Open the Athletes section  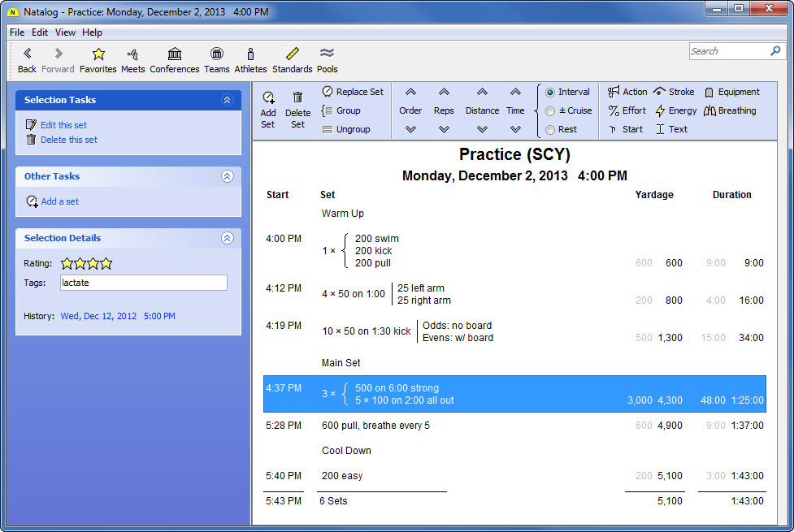(x=250, y=54)
